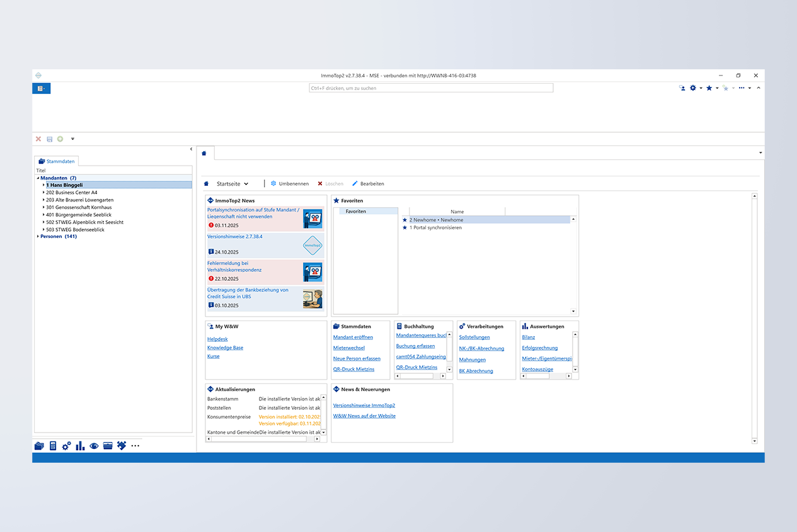This screenshot has width=797, height=532.
Task: Click the blue star favorites icon top right
Action: coord(709,88)
